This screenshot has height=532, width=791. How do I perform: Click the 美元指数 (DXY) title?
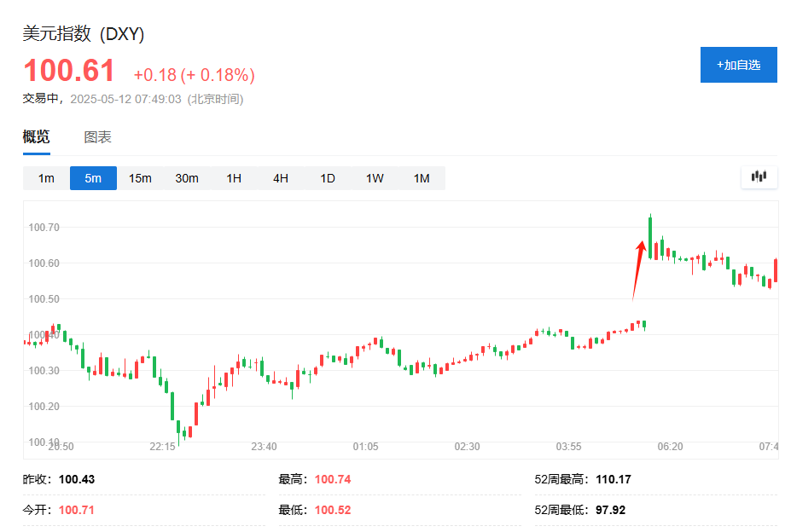click(84, 34)
